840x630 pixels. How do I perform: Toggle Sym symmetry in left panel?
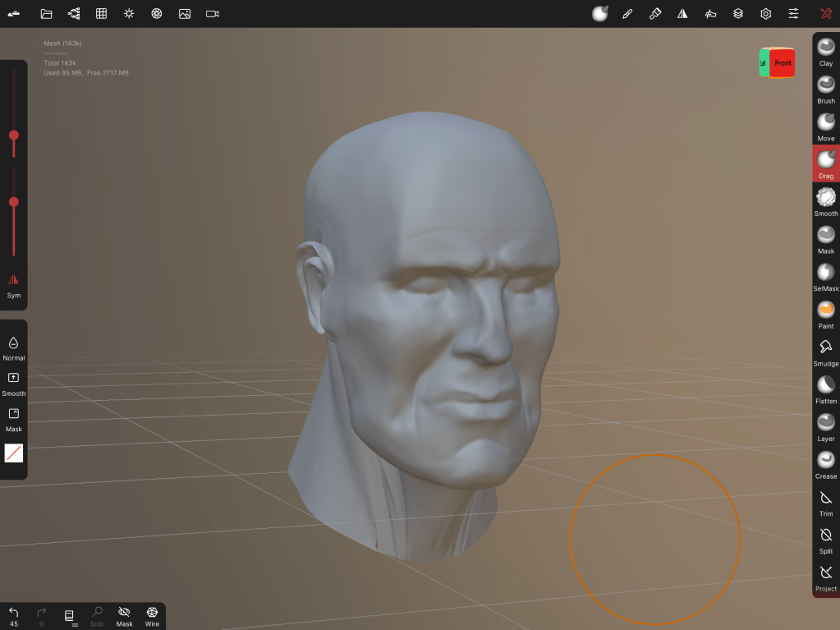(13, 284)
